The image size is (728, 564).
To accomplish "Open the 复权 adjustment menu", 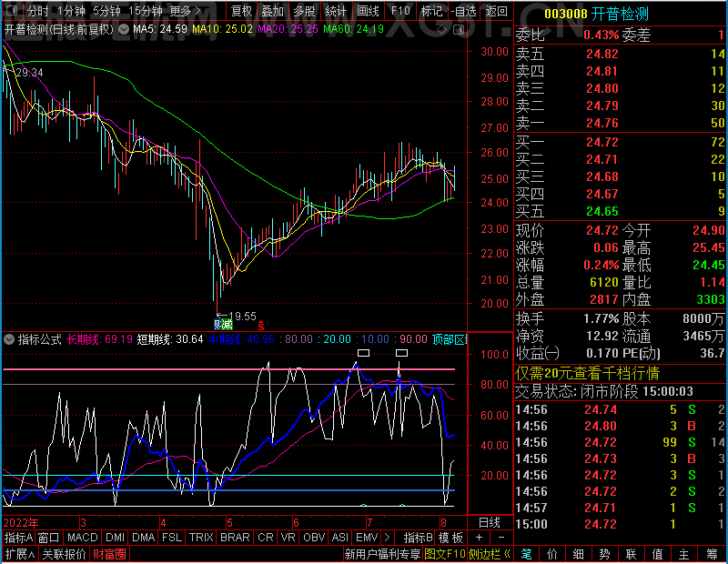I will tap(242, 11).
